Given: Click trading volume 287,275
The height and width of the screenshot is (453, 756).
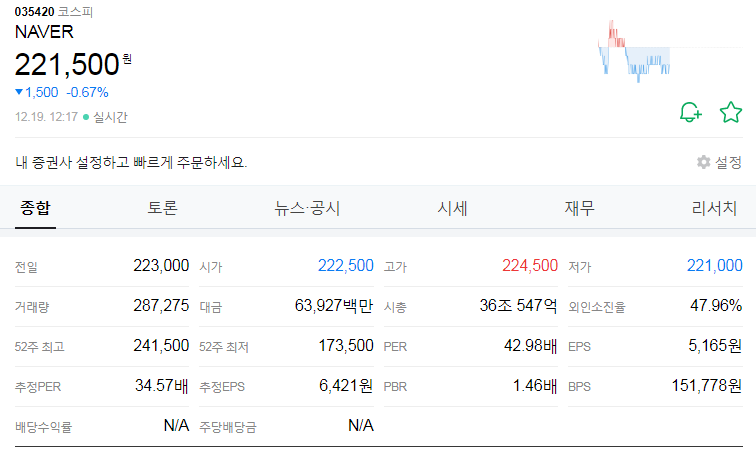Looking at the screenshot, I should 161,306.
